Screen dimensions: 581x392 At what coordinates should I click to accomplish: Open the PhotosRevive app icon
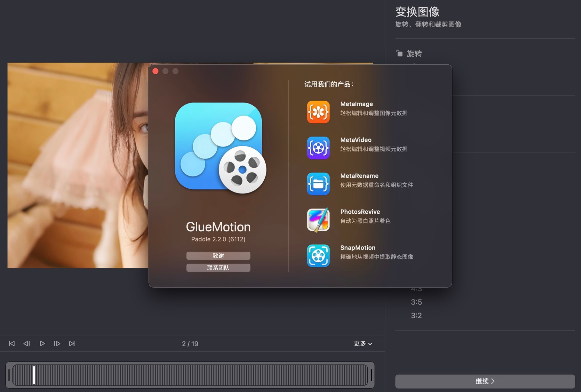[318, 220]
